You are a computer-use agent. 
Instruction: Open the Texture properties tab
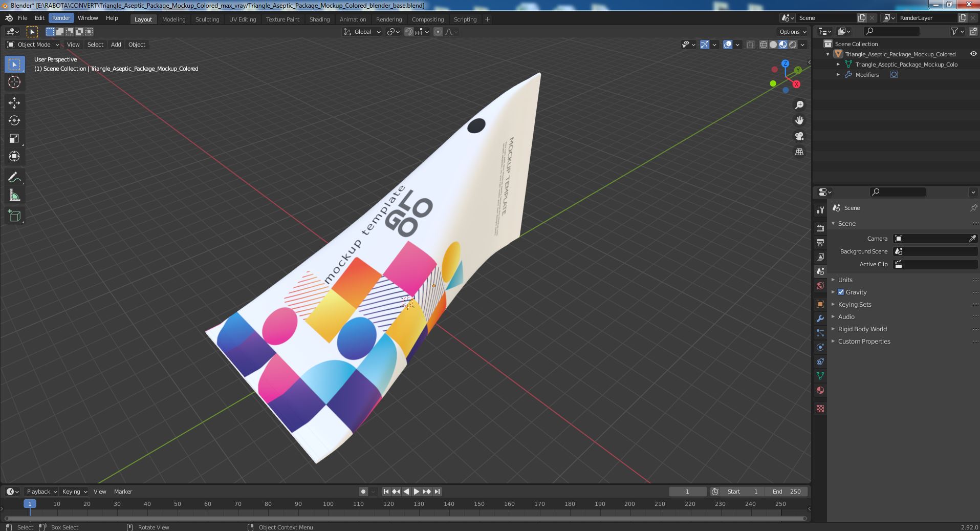[x=820, y=409]
